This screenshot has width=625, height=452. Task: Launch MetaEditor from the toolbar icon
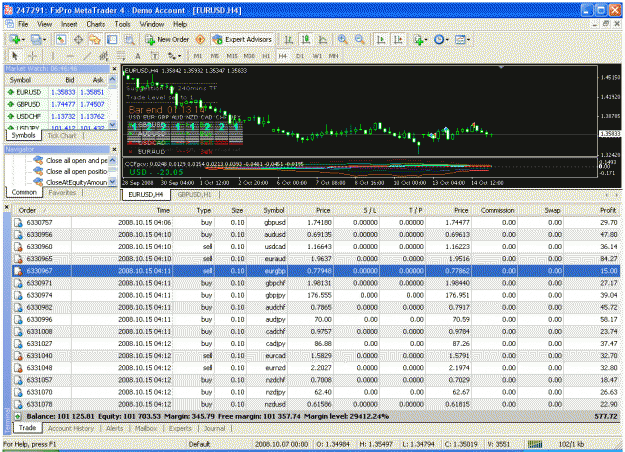click(x=200, y=39)
